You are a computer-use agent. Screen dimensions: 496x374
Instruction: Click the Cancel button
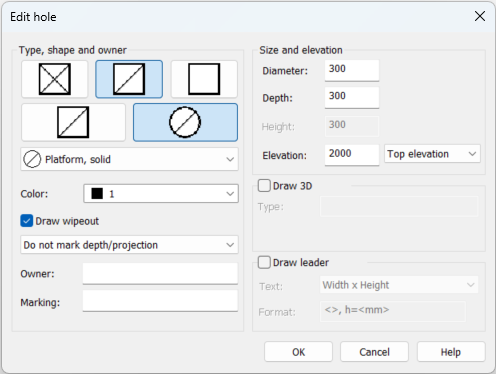tap(374, 352)
